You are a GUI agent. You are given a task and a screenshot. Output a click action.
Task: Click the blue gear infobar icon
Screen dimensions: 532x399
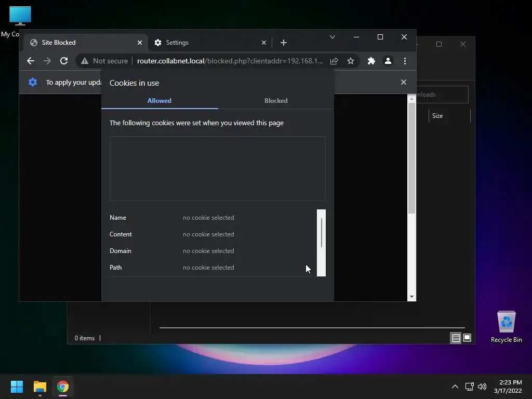click(33, 82)
